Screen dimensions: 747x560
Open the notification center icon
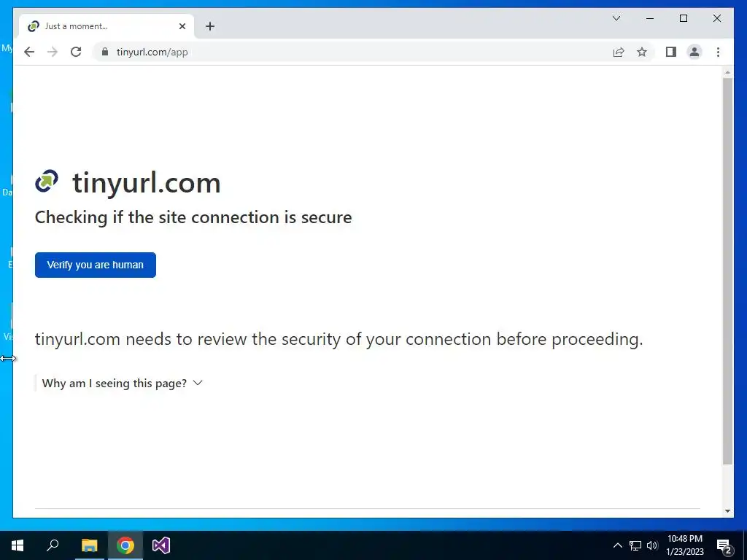coord(724,546)
